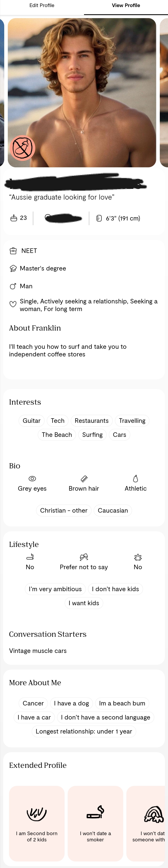Select the View Profile tab
Image resolution: width=168 pixels, height=868 pixels.
[x=126, y=5]
